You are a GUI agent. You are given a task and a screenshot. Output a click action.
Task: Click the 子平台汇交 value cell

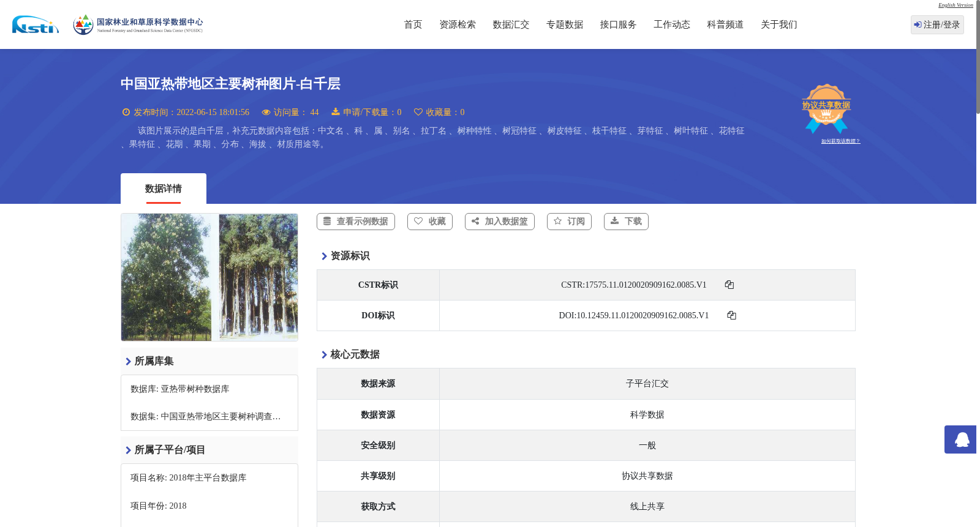(647, 384)
